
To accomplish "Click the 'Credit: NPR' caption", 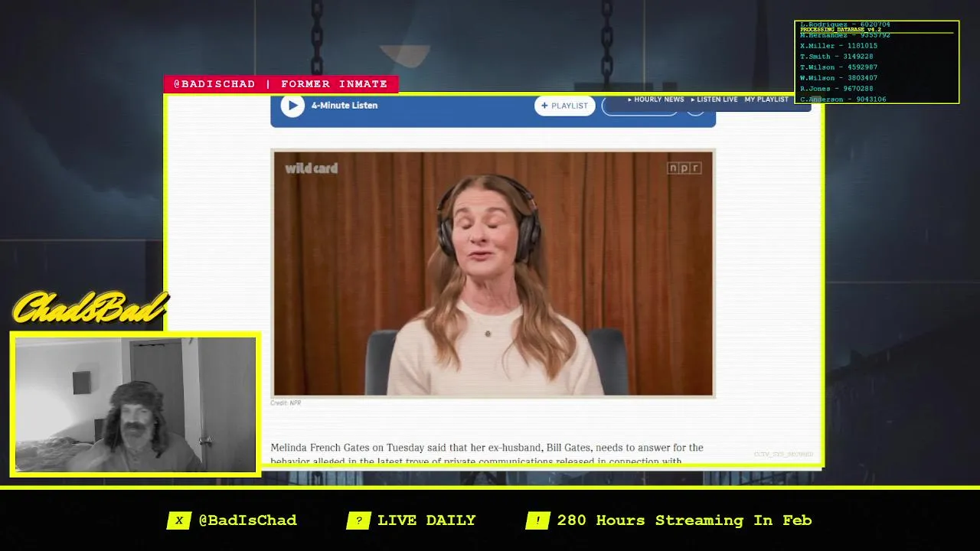I will click(x=286, y=403).
